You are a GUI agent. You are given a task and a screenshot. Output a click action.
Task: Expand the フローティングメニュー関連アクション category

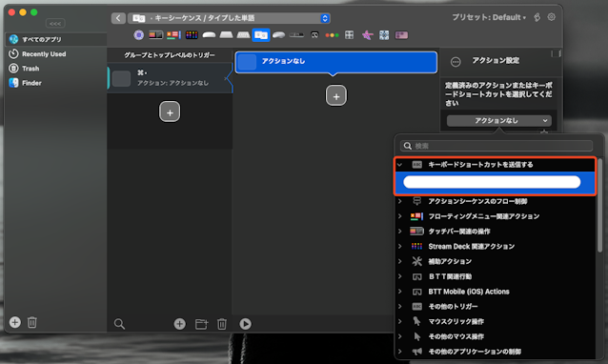pos(400,216)
